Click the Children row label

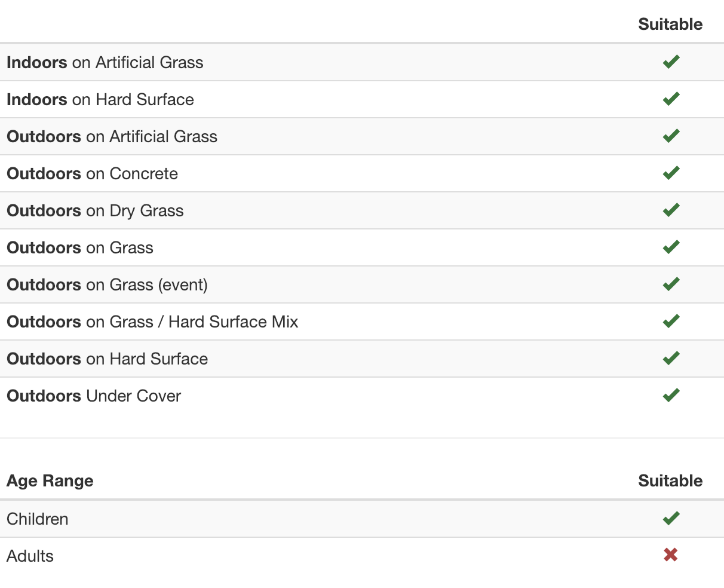[38, 519]
